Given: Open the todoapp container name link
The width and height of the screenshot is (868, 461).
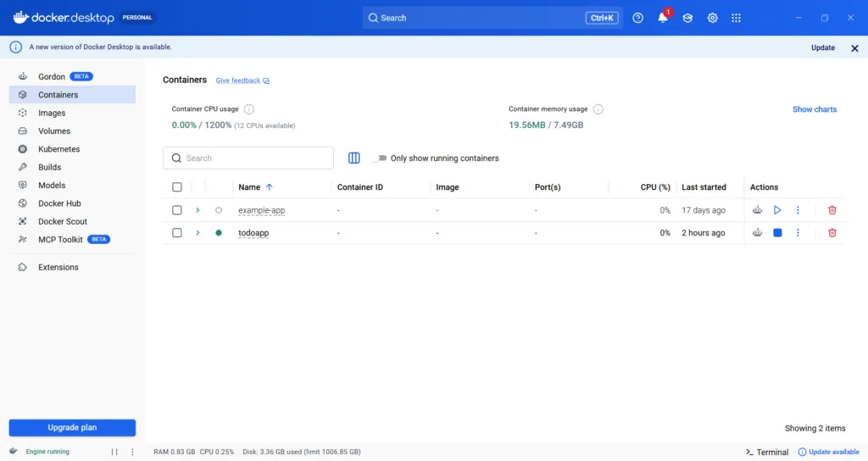Looking at the screenshot, I should click(x=253, y=233).
